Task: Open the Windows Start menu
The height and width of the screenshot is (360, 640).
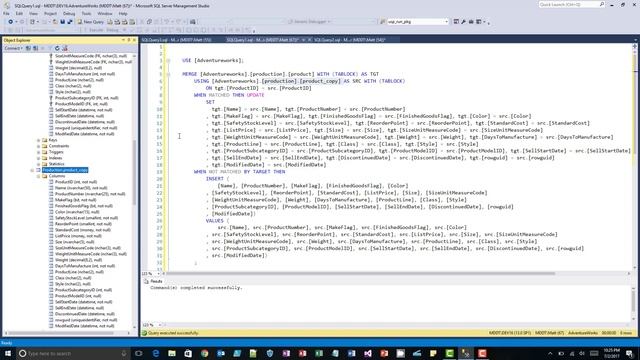Action: pyautogui.click(x=7, y=353)
